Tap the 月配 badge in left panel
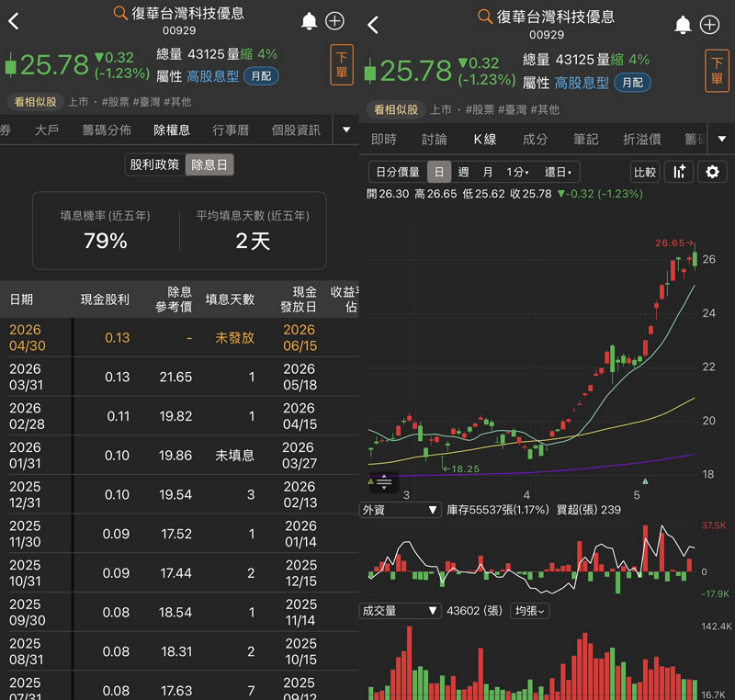This screenshot has width=735, height=700. coord(261,76)
